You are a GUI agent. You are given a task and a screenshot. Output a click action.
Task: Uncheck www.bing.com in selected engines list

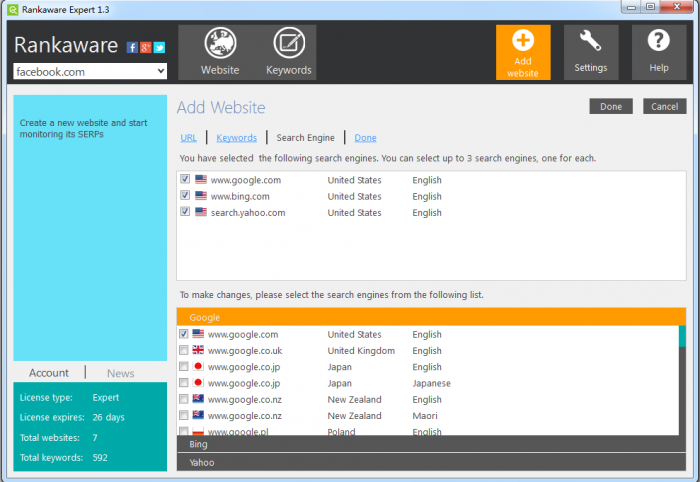pyautogui.click(x=185, y=195)
